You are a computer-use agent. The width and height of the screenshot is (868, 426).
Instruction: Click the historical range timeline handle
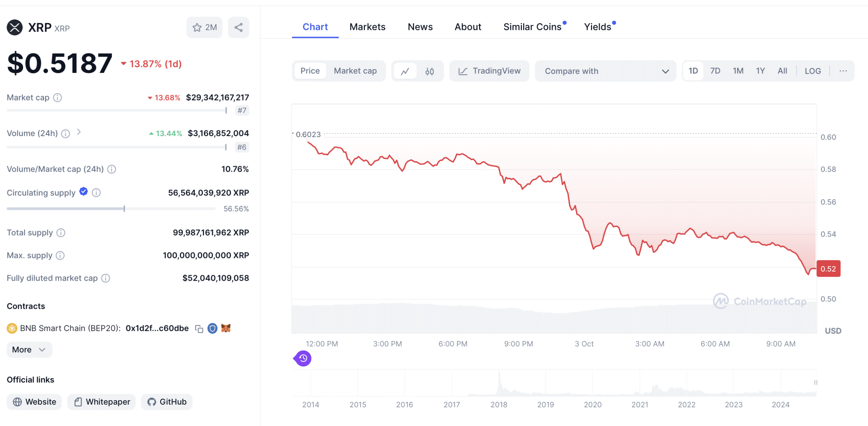click(815, 383)
